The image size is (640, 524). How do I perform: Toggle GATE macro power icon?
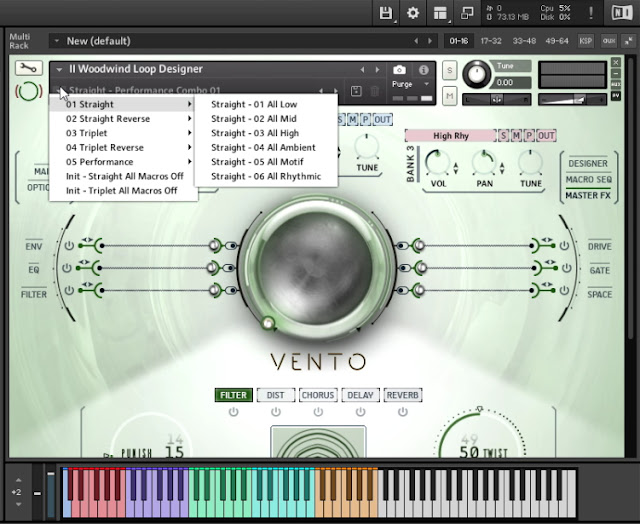point(567,268)
